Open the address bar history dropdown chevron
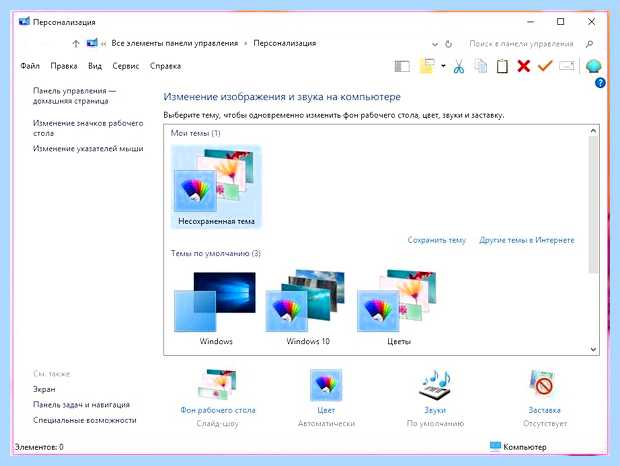Image resolution: width=620 pixels, height=466 pixels. pos(435,44)
